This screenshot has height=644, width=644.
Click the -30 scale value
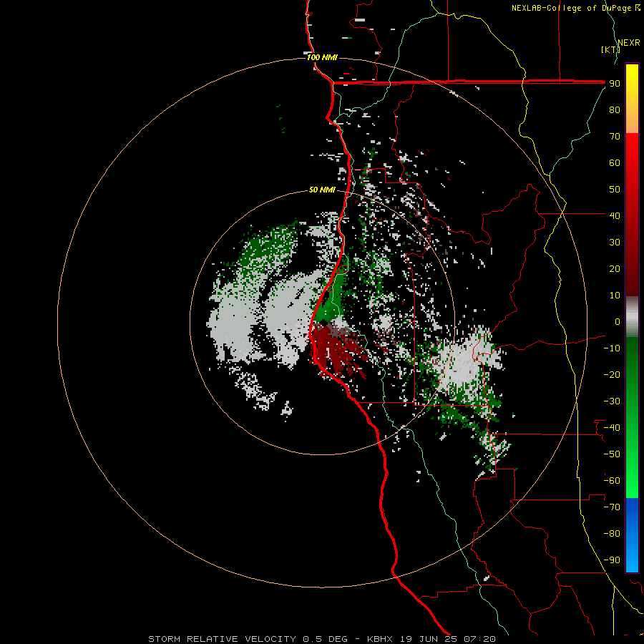pyautogui.click(x=612, y=401)
